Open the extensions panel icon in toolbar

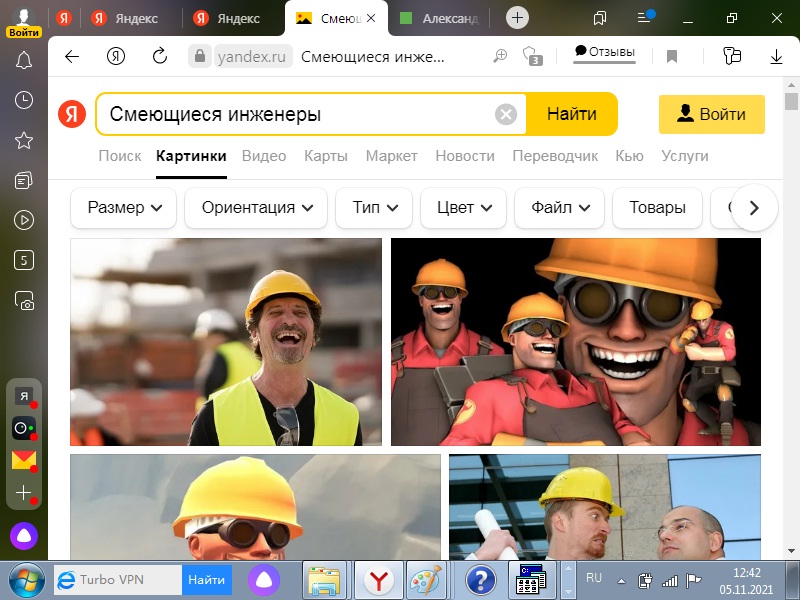[x=732, y=56]
